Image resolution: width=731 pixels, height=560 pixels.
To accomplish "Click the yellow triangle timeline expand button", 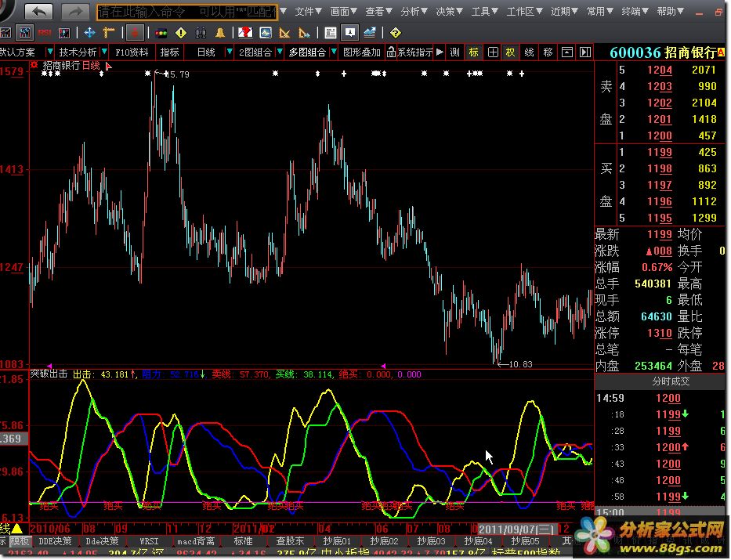I will tap(17, 529).
